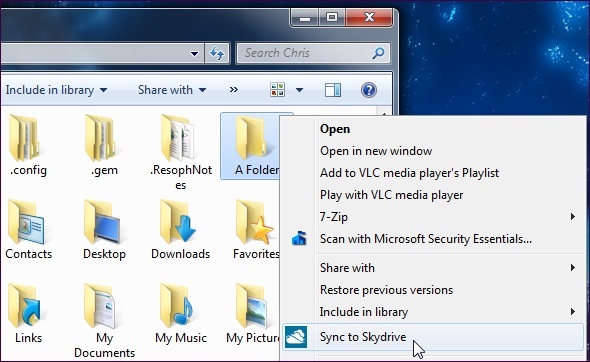The image size is (590, 362).
Task: Open Explorer help via question mark
Action: 369,90
